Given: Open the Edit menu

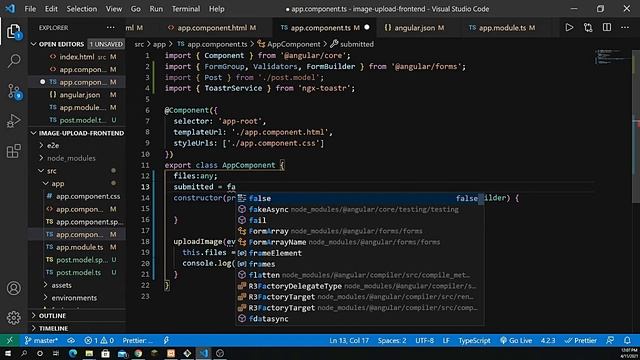Looking at the screenshot, I should click(x=51, y=9).
